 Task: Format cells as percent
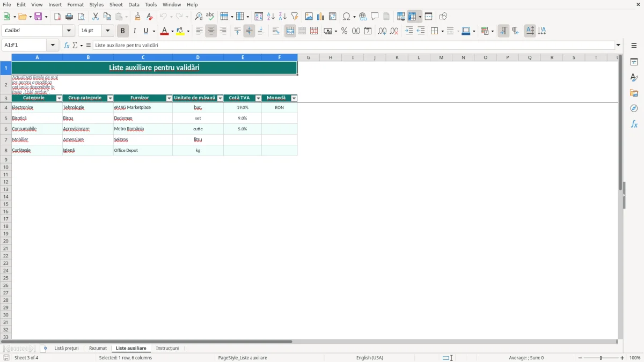pyautogui.click(x=344, y=31)
